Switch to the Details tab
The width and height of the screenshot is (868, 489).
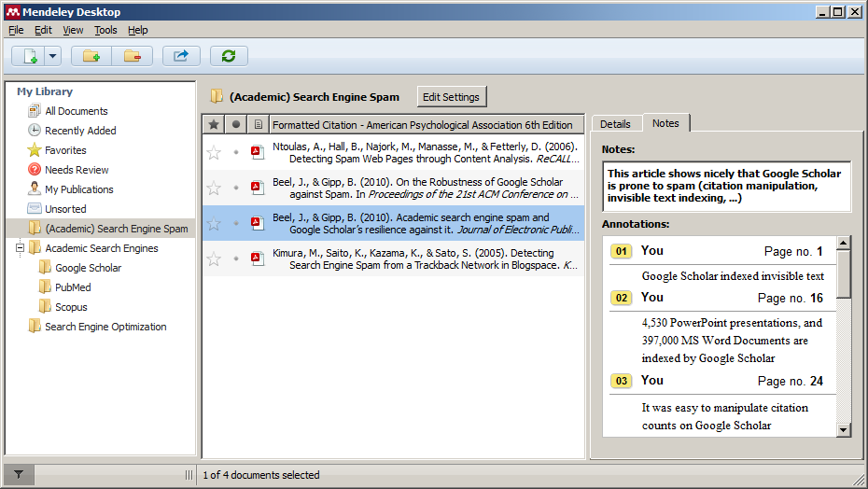coord(615,124)
